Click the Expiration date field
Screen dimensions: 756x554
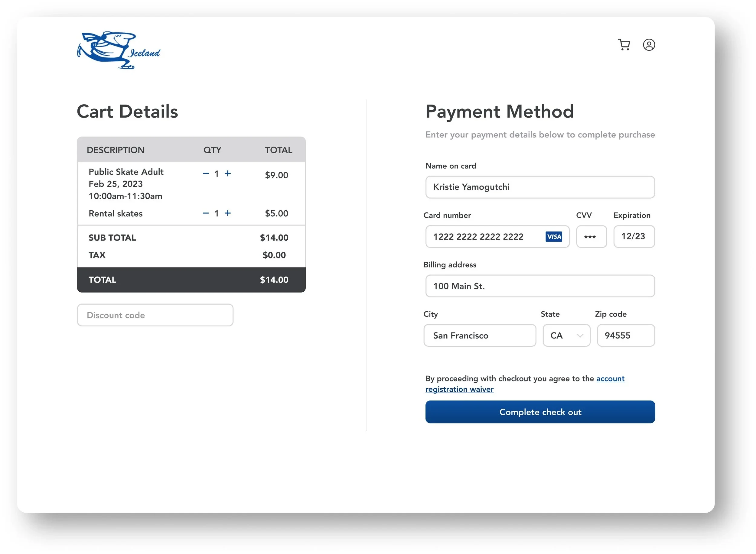(634, 237)
